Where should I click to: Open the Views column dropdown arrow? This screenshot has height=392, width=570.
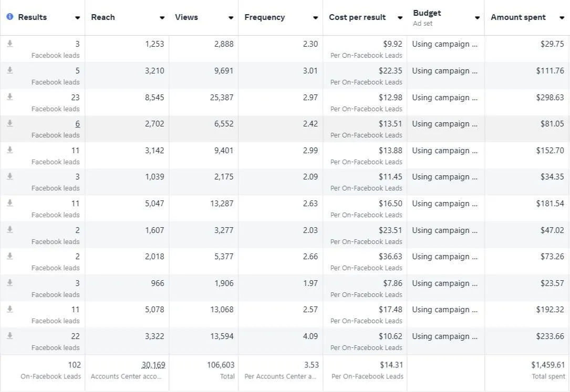231,18
